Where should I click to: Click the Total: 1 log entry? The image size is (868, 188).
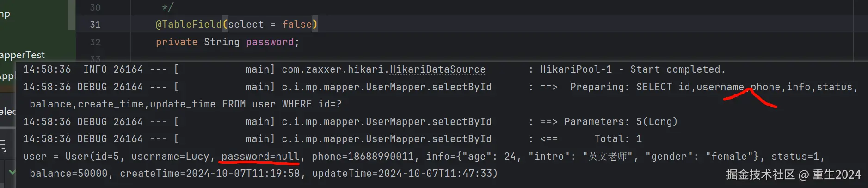618,139
